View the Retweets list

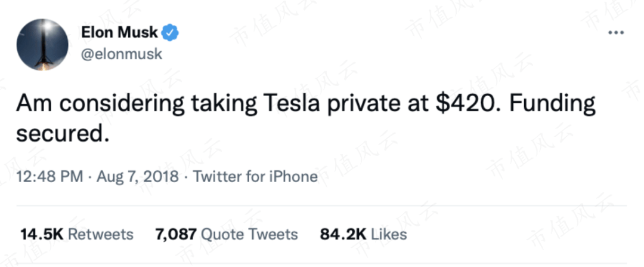pos(100,234)
